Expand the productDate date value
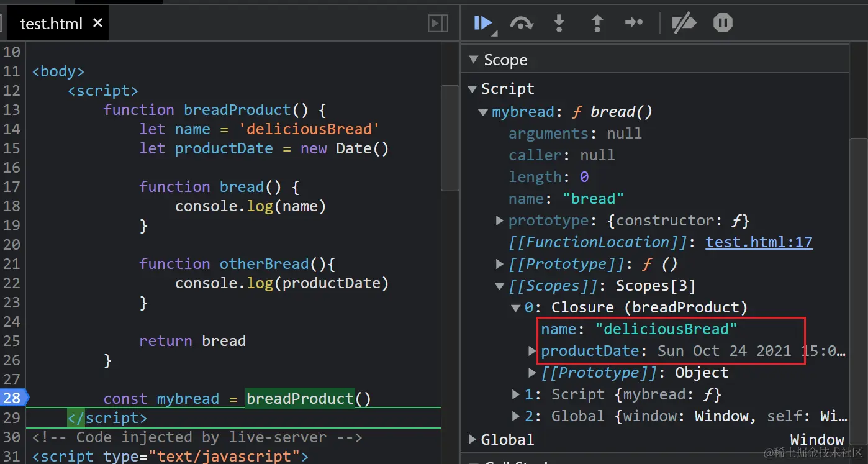This screenshot has height=464, width=868. click(532, 351)
